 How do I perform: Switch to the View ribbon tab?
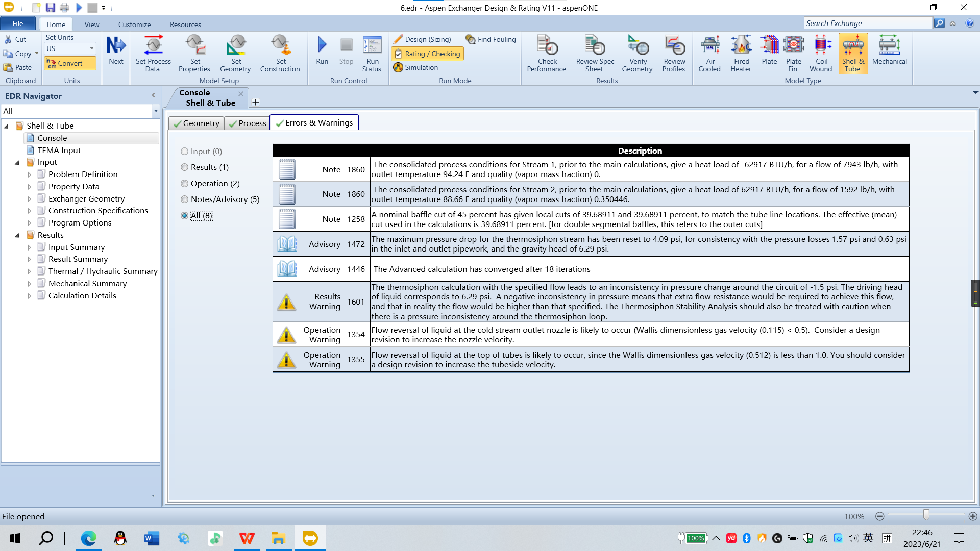[92, 24]
